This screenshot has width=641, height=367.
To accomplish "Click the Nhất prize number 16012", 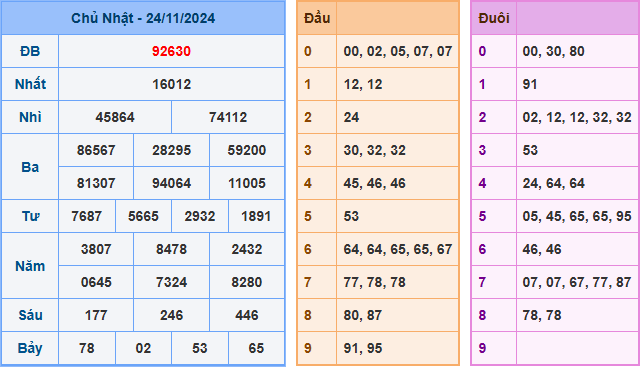I will click(x=171, y=85).
